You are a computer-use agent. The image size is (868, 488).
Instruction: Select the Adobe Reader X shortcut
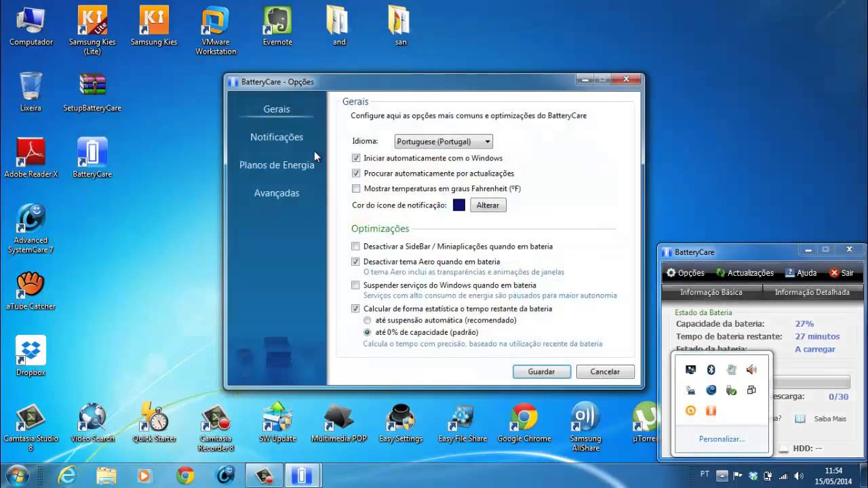tap(31, 158)
